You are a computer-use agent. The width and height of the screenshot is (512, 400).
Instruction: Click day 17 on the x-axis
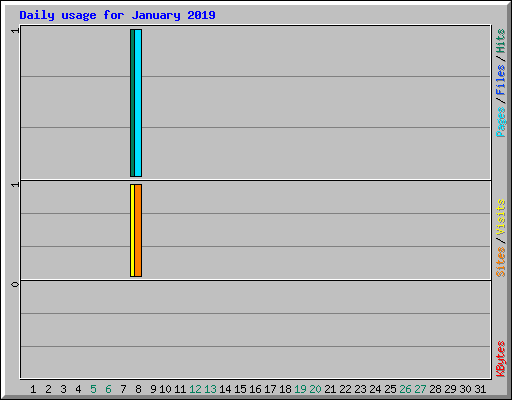(270, 389)
